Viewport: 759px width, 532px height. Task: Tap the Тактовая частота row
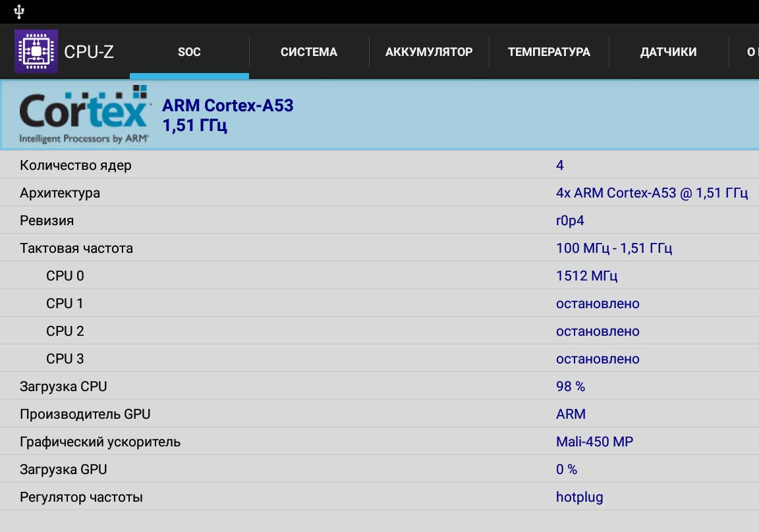click(x=379, y=248)
